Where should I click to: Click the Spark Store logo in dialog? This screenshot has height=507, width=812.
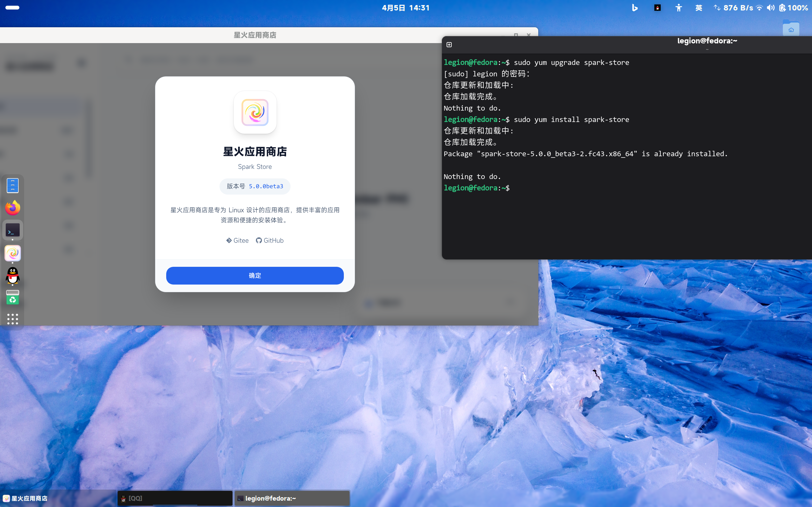pos(255,112)
